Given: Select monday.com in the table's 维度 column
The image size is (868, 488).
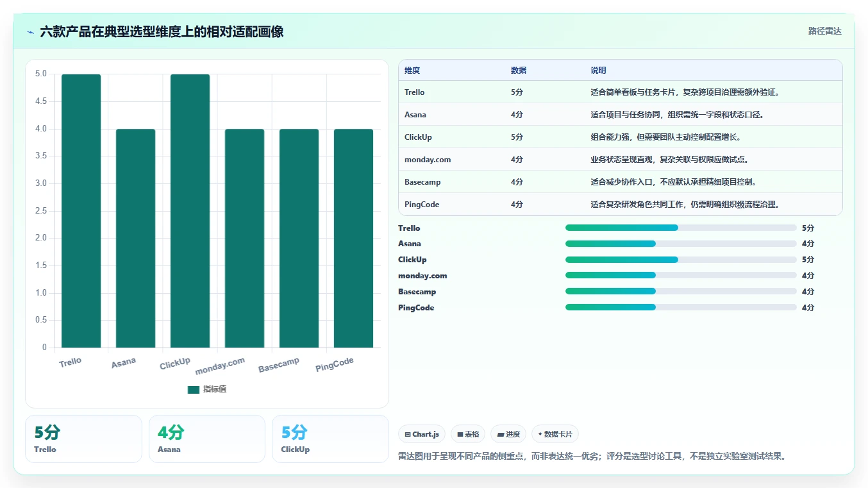Looking at the screenshot, I should [x=428, y=160].
